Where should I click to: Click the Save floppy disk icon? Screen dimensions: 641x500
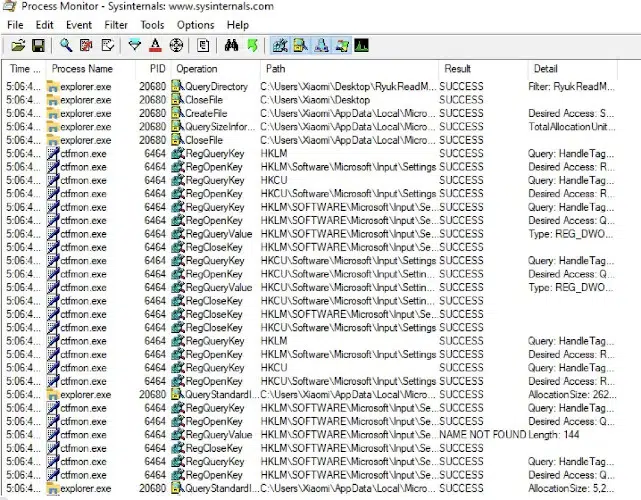[38, 45]
